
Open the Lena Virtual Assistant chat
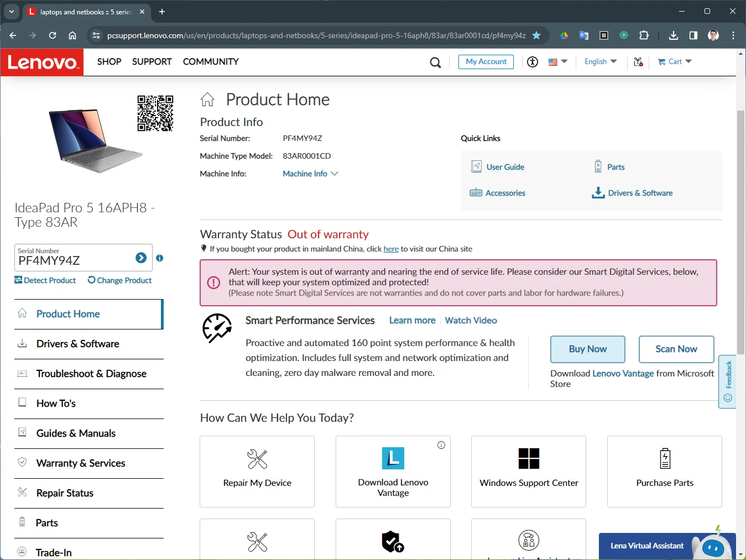(x=667, y=546)
